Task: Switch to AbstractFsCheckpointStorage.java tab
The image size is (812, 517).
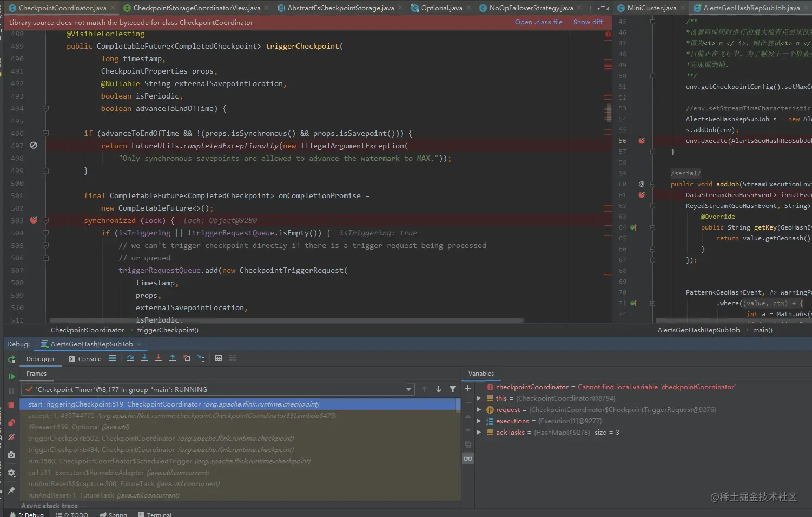Action: 341,8
